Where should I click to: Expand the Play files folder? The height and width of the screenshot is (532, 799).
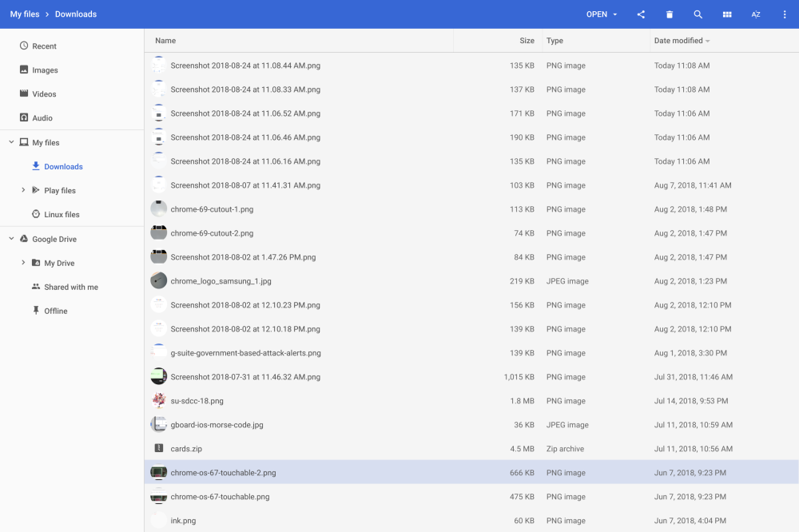(x=23, y=190)
